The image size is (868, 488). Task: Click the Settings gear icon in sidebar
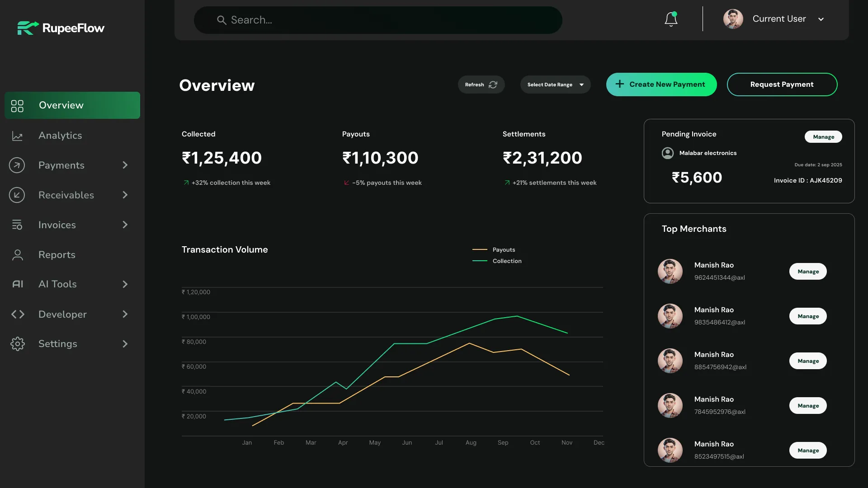(x=18, y=344)
